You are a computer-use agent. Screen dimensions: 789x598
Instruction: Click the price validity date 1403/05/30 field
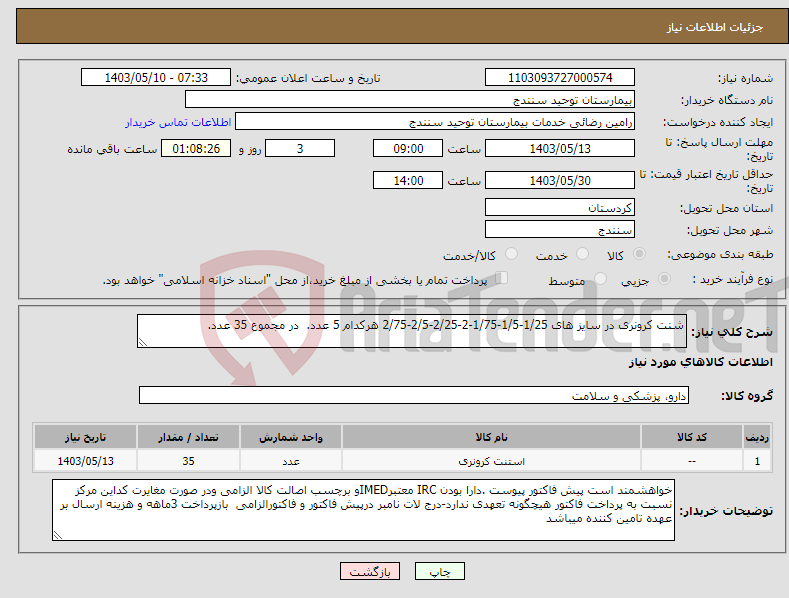[560, 180]
